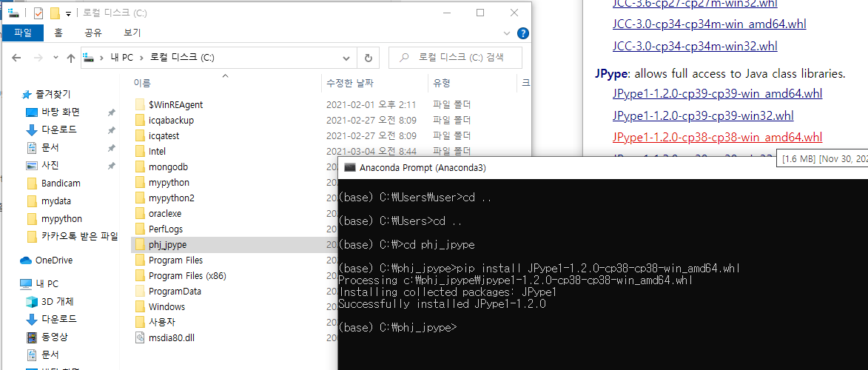This screenshot has height=370, width=868.
Task: Click the new folder quick access icon
Action: 54,13
